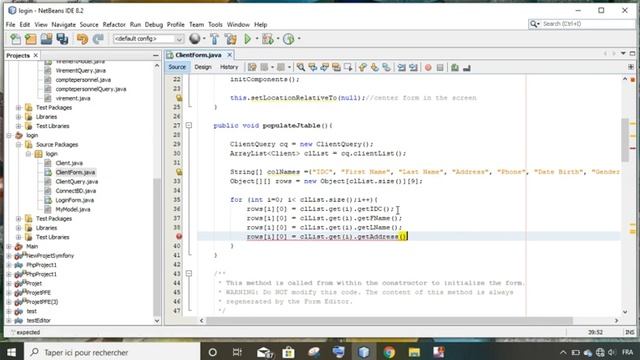This screenshot has width=640, height=360.
Task: Switch to the History view tab
Action: coord(229,67)
